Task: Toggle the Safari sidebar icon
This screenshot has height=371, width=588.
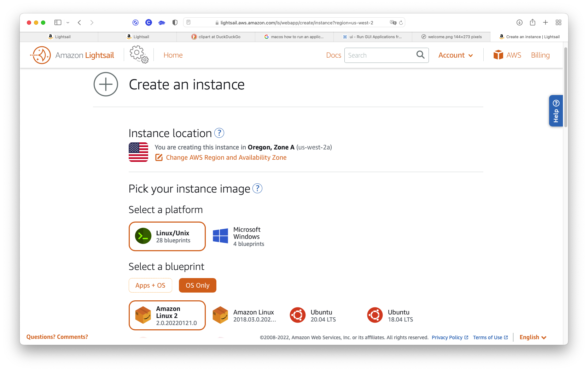Action: point(58,23)
